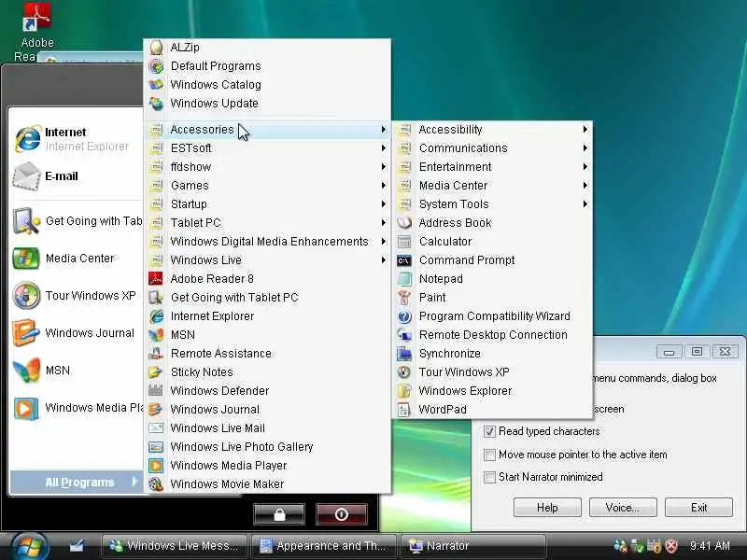Switch to Narrator taskbar button
Viewport: 747px width, 560px height.
click(473, 546)
